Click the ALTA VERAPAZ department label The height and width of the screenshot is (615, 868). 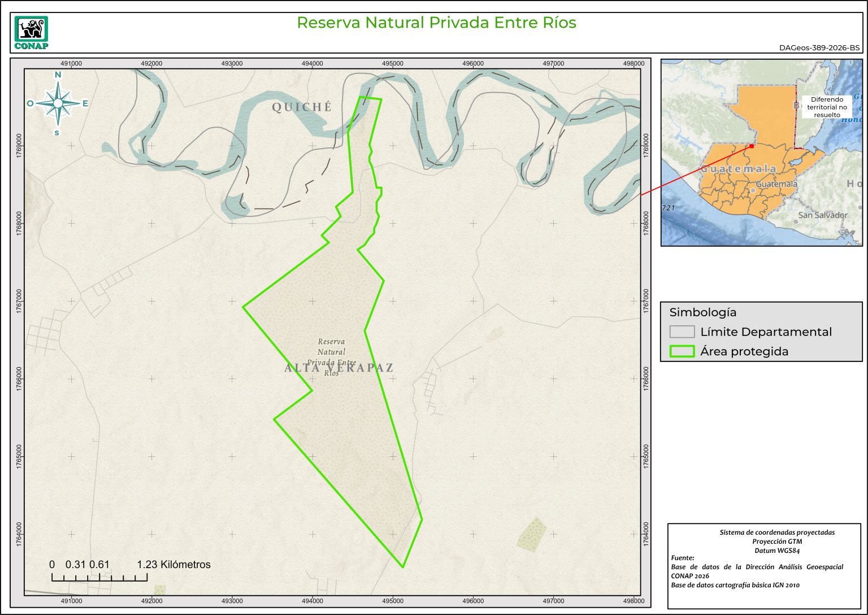coord(338,368)
